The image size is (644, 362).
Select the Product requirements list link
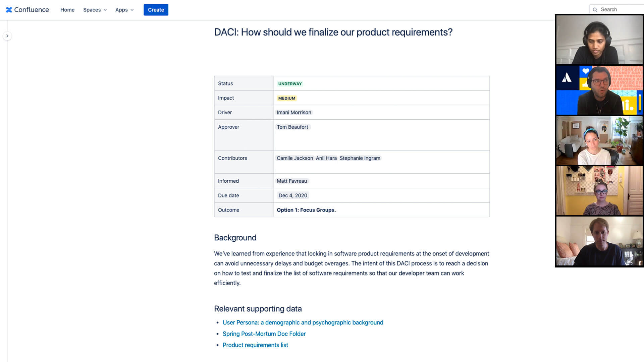click(x=255, y=345)
